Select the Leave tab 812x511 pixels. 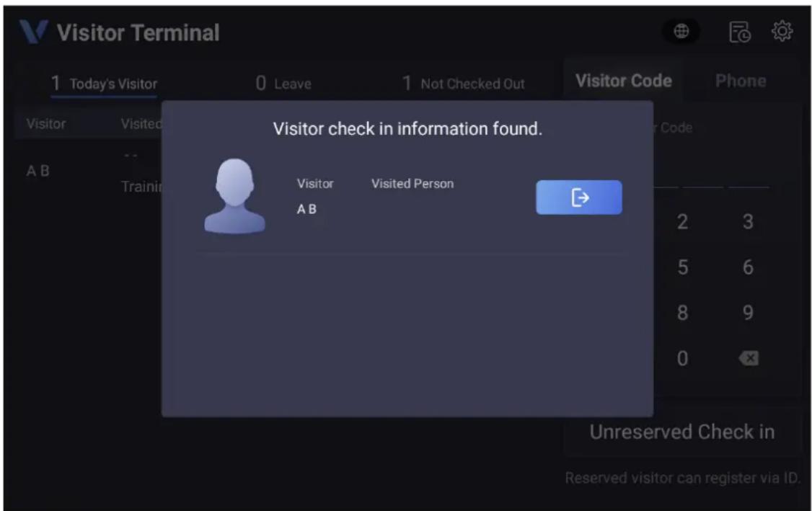point(283,84)
